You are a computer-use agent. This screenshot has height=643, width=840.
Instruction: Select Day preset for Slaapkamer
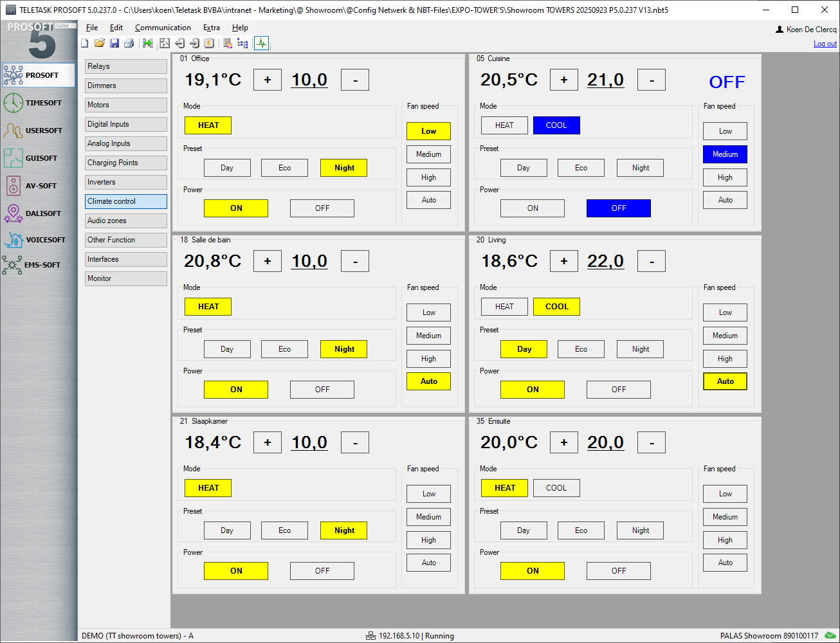[226, 530]
